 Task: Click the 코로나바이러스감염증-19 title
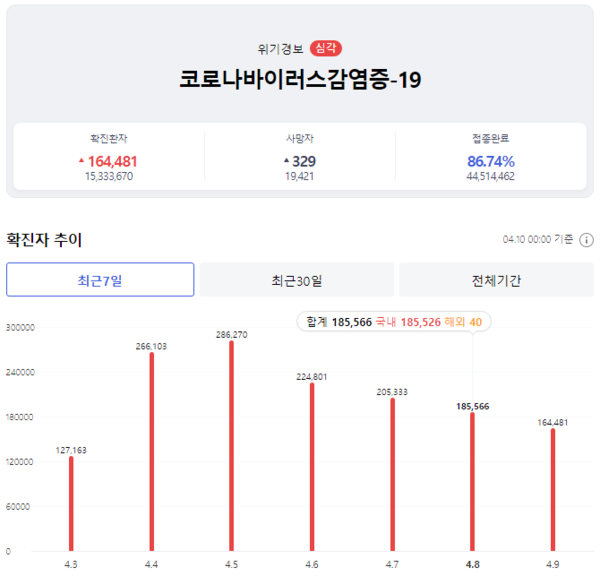click(300, 80)
